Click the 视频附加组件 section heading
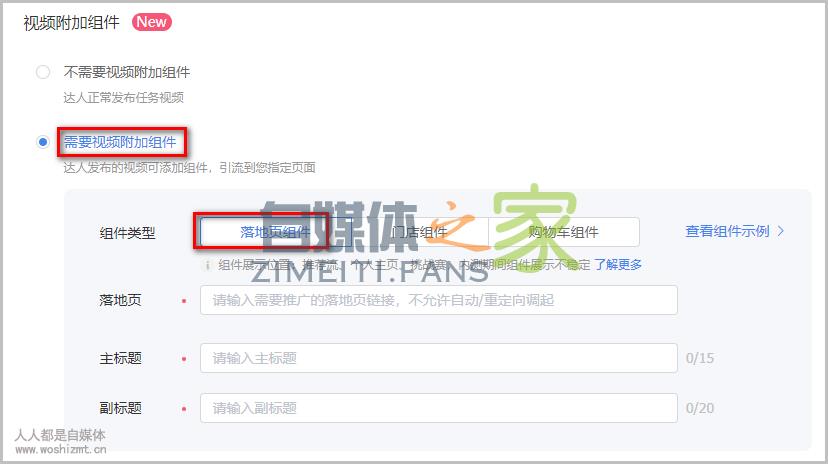 [71, 23]
